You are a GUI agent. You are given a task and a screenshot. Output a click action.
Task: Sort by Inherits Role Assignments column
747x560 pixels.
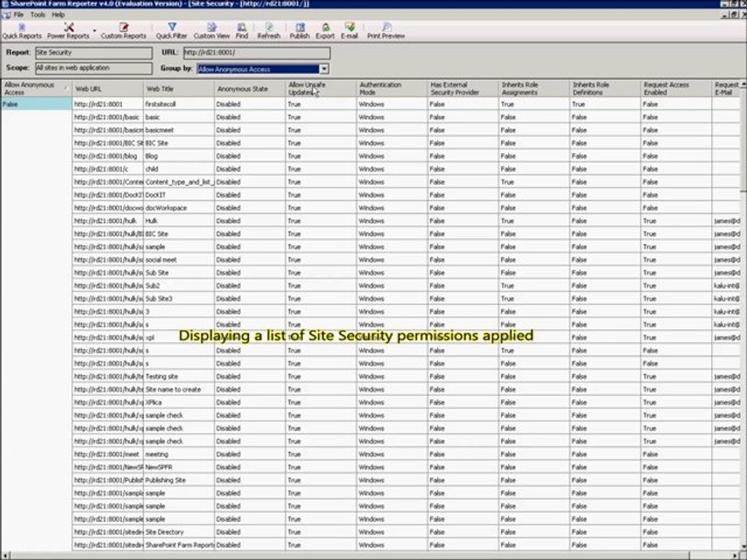click(x=534, y=89)
